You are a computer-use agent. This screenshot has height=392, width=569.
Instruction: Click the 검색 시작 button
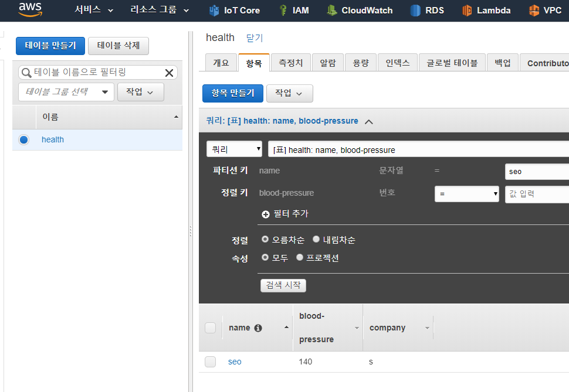pos(283,285)
